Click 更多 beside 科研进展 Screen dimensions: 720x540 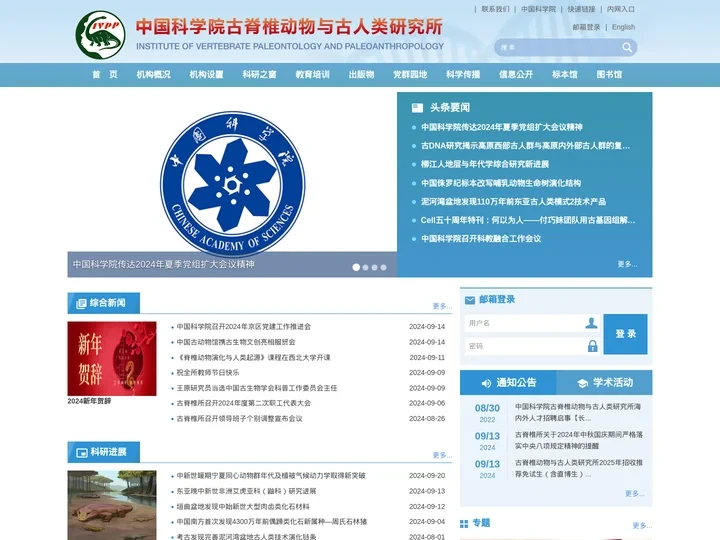tap(442, 455)
